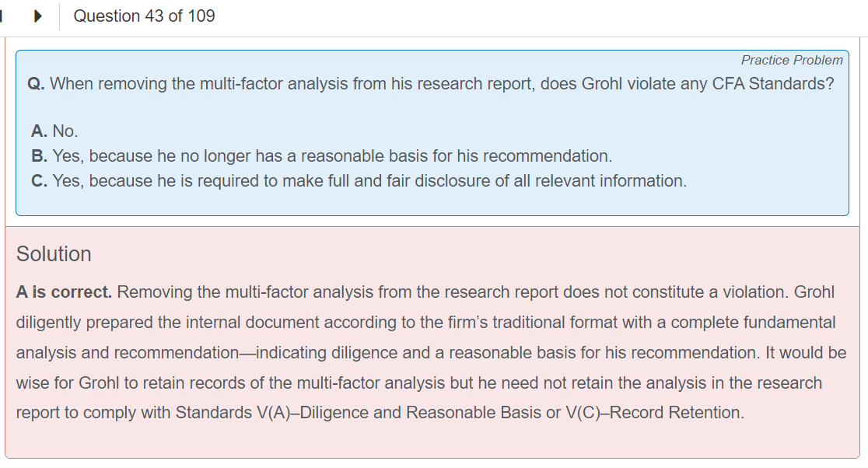Go to next question with right arrow
868x468 pixels.
pyautogui.click(x=37, y=16)
